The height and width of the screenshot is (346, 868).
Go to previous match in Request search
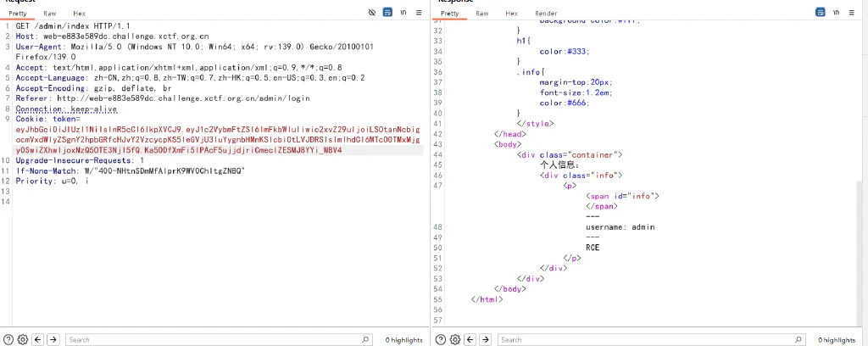point(37,339)
